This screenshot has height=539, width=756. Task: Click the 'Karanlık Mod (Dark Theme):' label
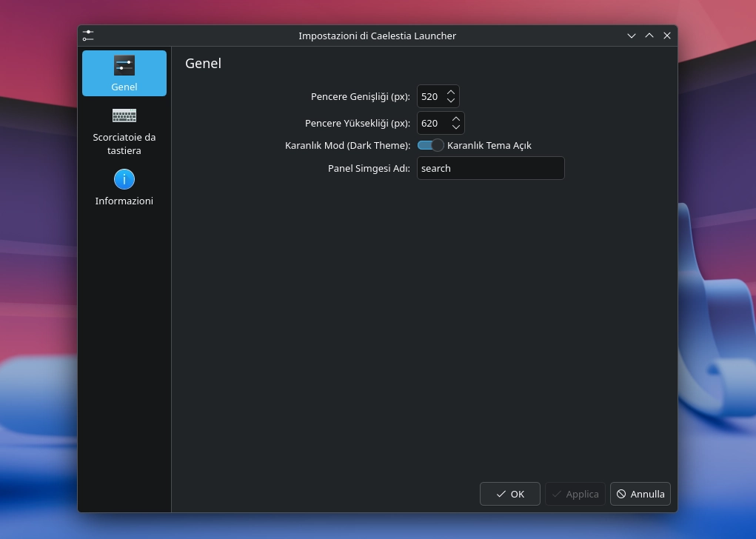point(347,146)
